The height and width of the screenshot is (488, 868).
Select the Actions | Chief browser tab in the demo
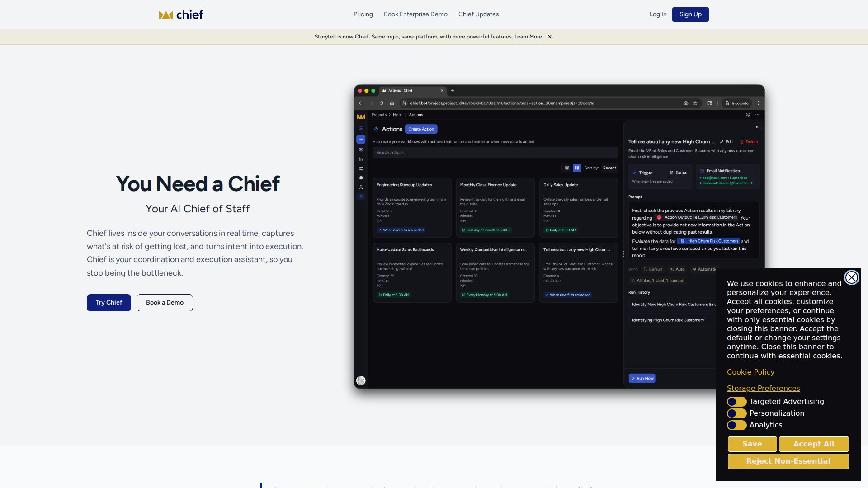pyautogui.click(x=412, y=90)
